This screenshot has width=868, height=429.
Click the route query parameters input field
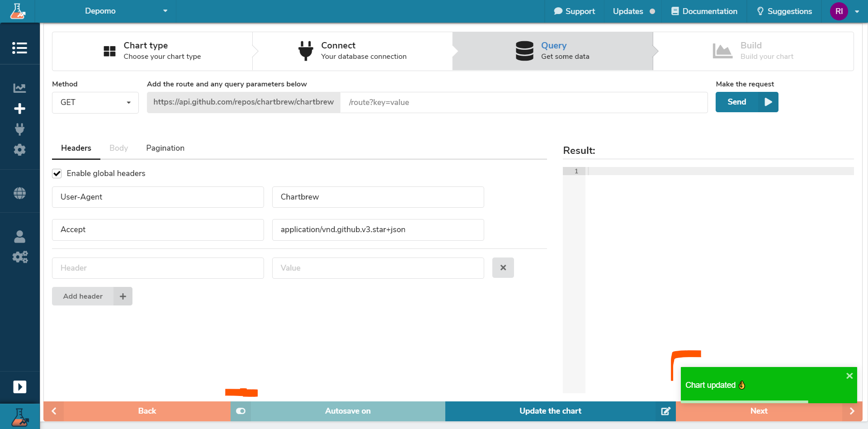524,103
